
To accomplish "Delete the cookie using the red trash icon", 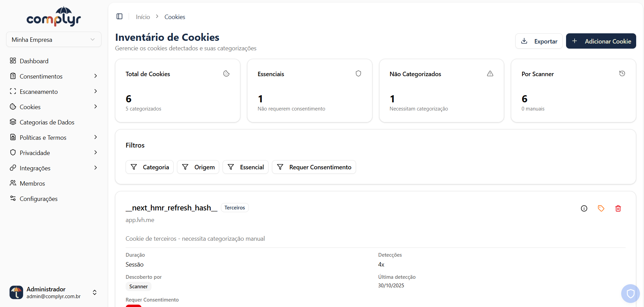I will 618,208.
